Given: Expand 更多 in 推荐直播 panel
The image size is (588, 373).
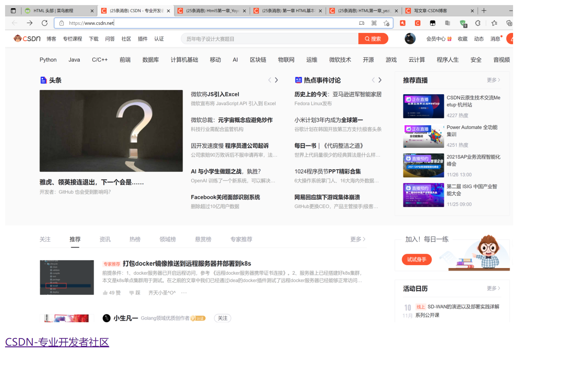Looking at the screenshot, I should point(494,80).
